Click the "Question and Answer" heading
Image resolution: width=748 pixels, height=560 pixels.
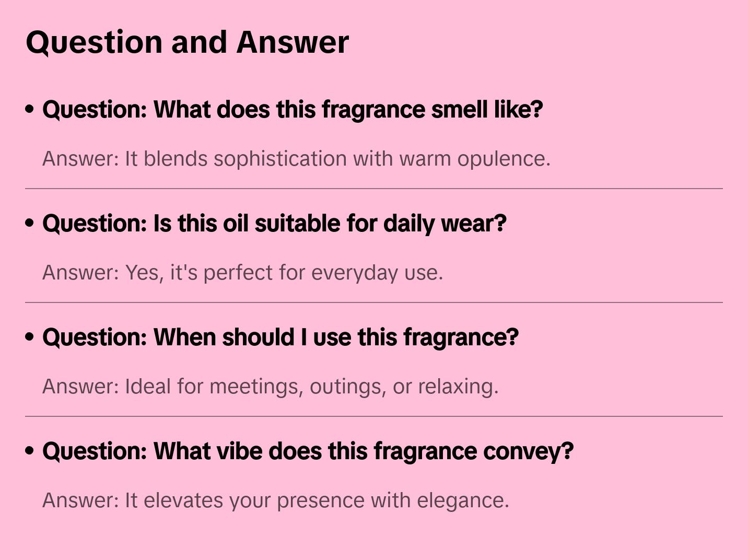187,42
